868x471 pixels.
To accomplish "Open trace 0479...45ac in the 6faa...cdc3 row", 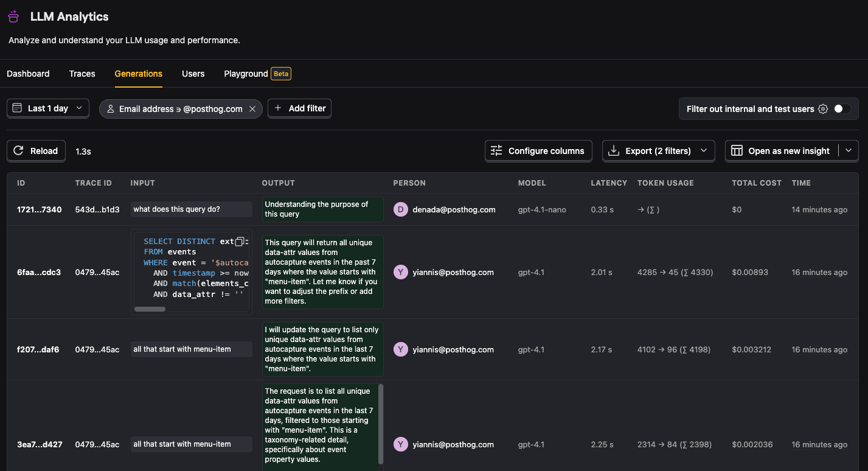I will (x=97, y=272).
